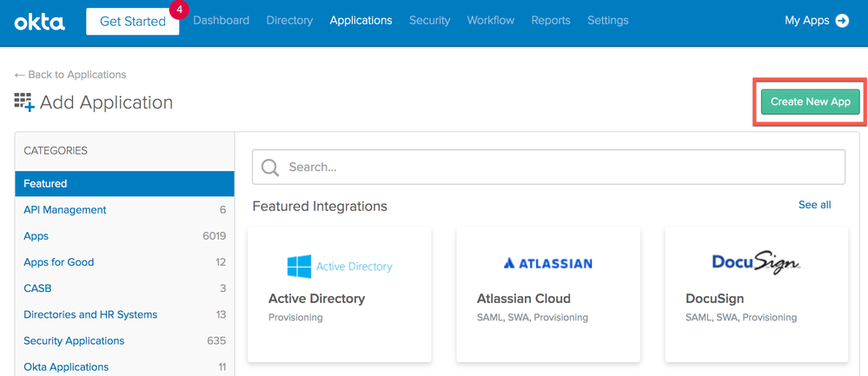This screenshot has width=868, height=376.
Task: Click the Create New App button
Action: (811, 102)
